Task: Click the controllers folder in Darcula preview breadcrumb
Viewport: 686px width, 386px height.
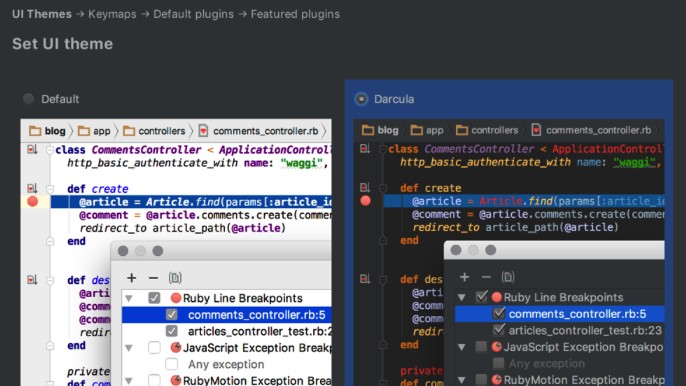Action: coord(487,130)
